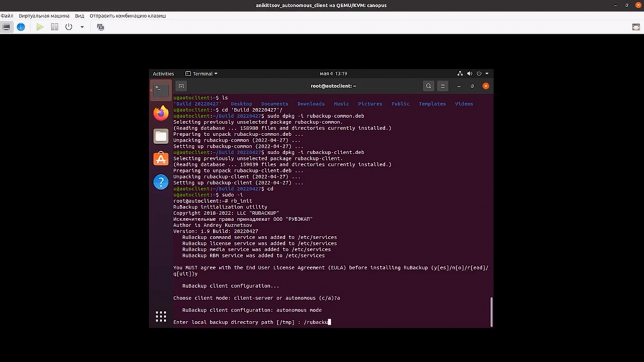The height and width of the screenshot is (362, 644).
Task: Click the terminal title root@autoclient: ~
Action: pos(333,86)
